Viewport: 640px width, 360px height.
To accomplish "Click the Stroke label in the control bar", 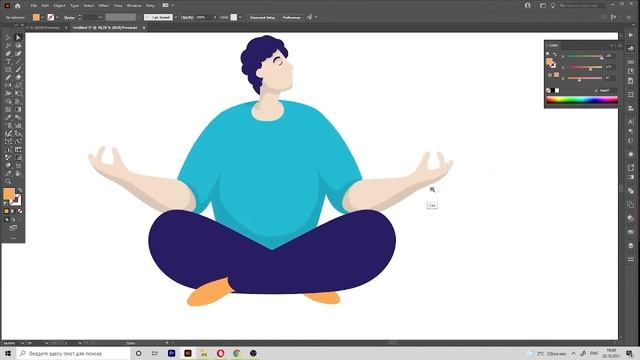I will click(x=69, y=17).
